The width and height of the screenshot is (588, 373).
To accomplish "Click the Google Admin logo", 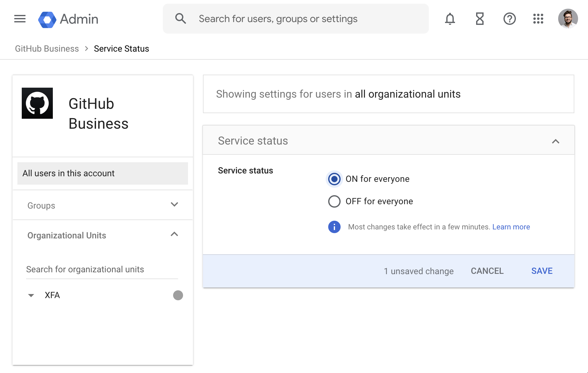I will pos(68,19).
